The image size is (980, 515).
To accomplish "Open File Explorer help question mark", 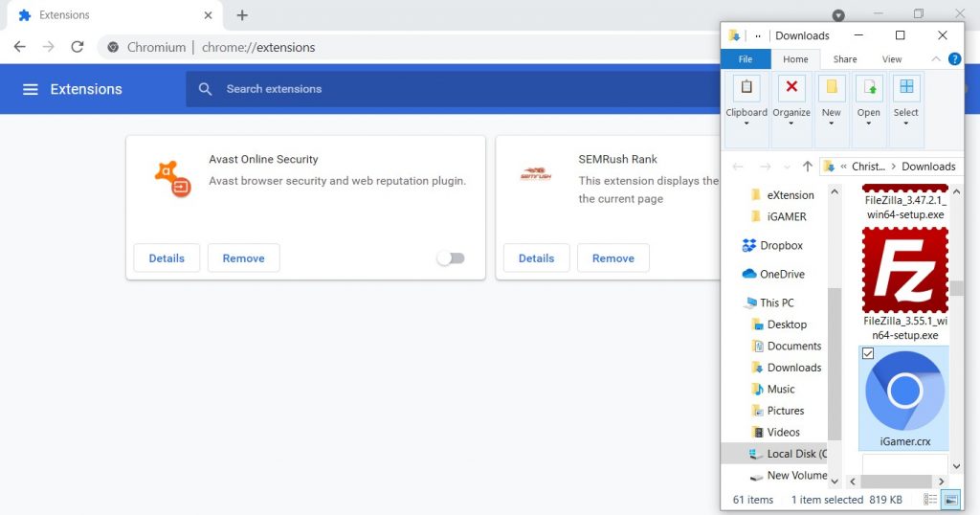I will coord(954,58).
